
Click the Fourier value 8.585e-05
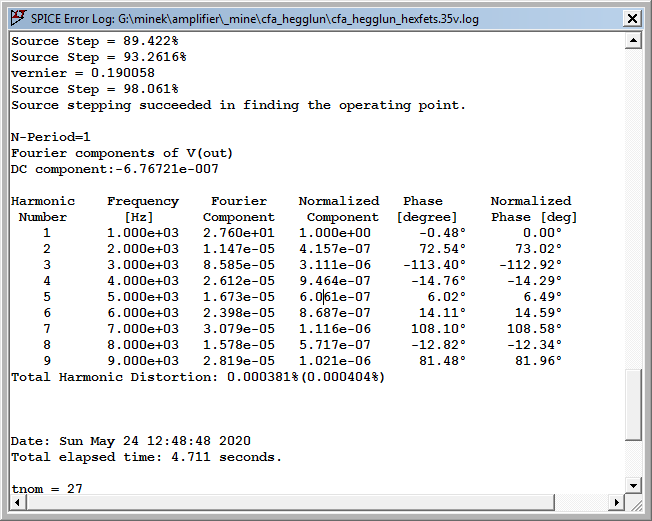point(239,265)
